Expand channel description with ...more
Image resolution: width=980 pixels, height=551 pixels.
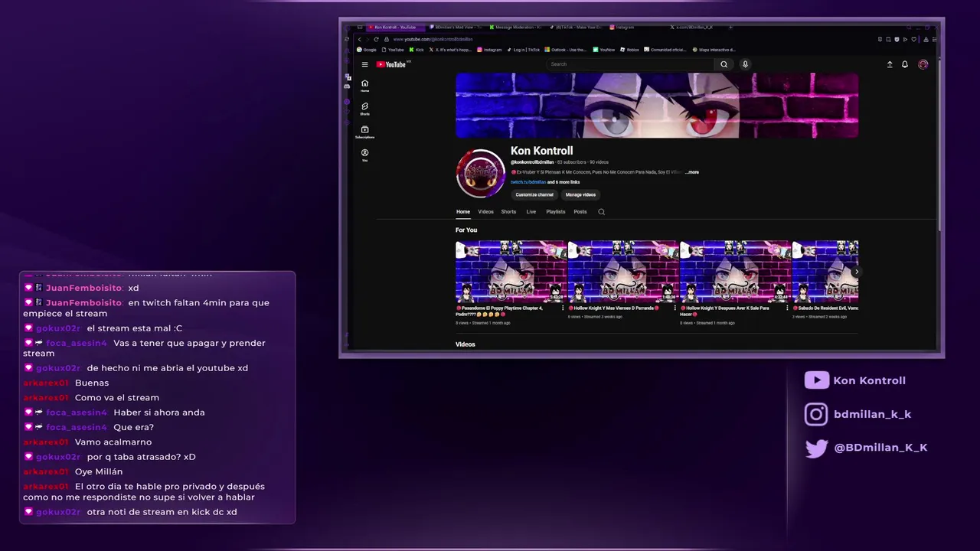(691, 172)
